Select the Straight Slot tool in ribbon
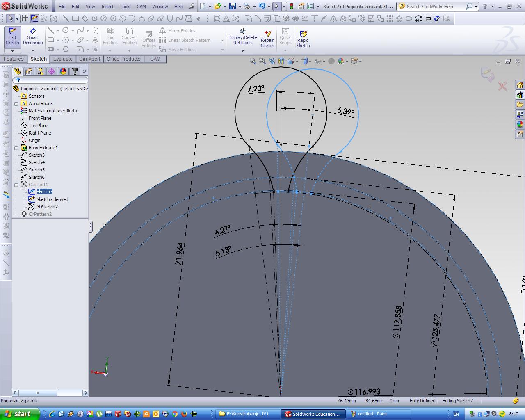 [x=51, y=49]
